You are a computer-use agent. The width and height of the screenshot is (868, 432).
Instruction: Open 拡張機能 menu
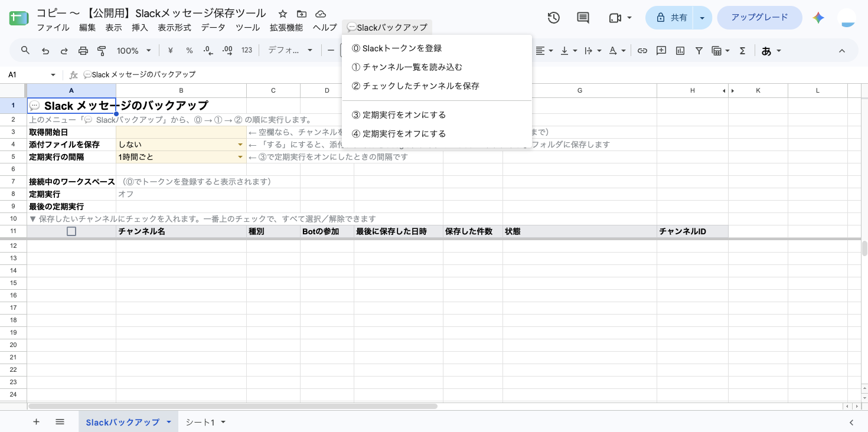pos(286,27)
